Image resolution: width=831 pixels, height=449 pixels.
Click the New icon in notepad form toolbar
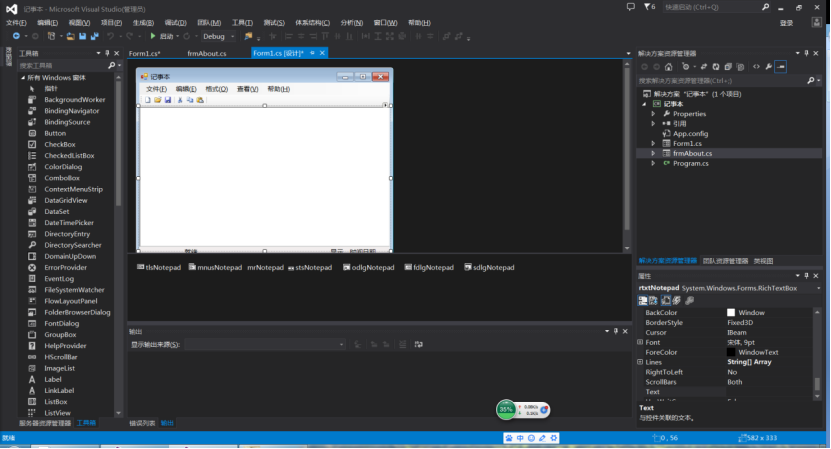click(148, 100)
